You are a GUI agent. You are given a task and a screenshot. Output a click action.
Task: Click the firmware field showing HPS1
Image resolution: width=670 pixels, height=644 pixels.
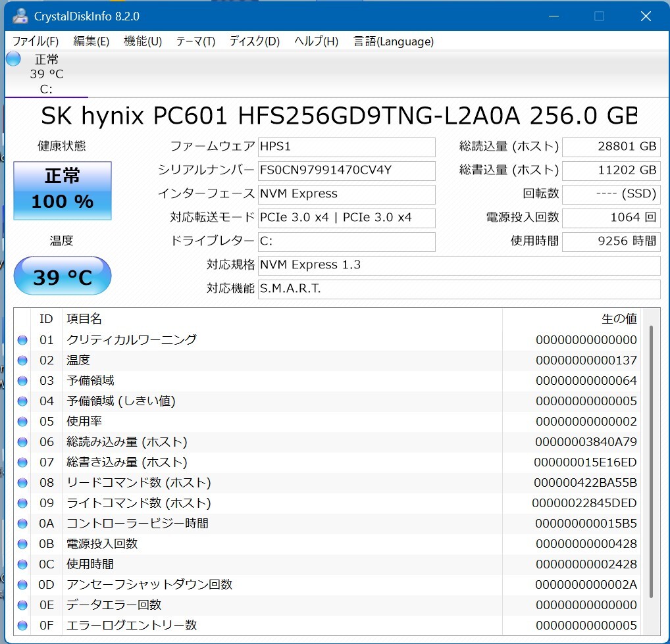(x=347, y=147)
